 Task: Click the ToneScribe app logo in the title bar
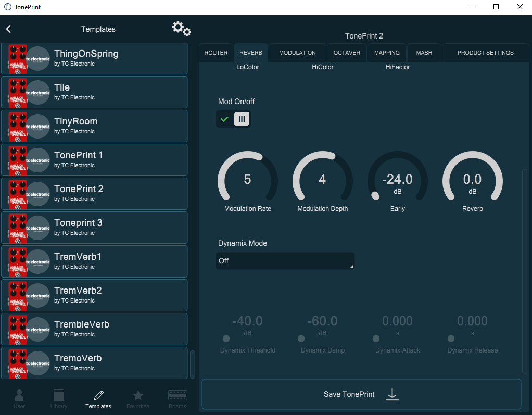point(7,7)
